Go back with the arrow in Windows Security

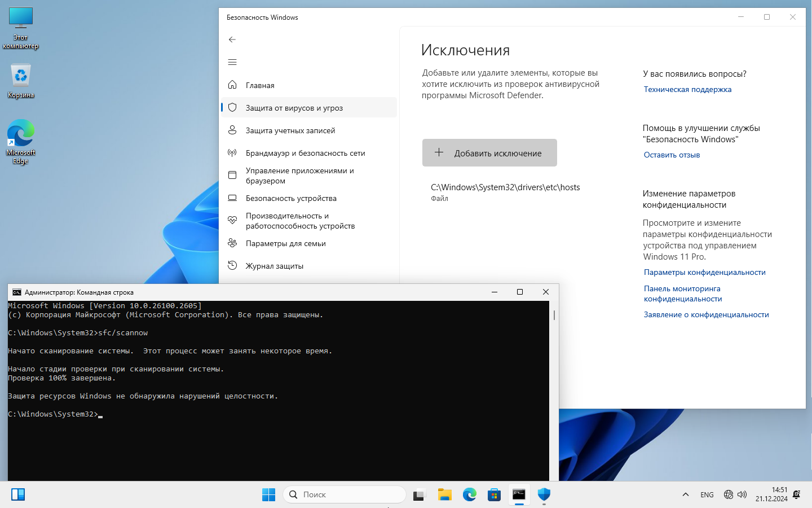232,40
